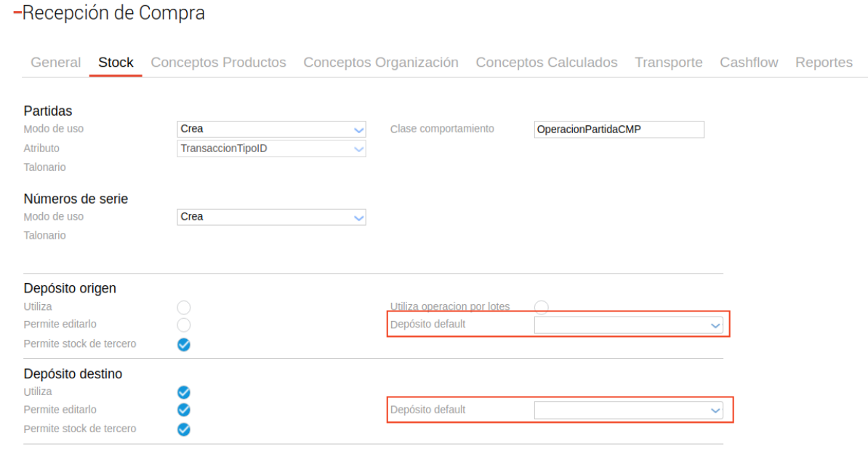Screen dimensions: 868x449
Task: Disable Permite editarlo under Depósito destino
Action: click(184, 410)
